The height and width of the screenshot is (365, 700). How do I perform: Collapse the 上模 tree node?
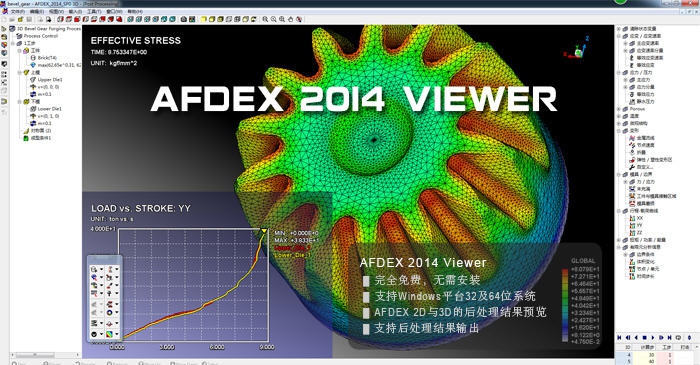coord(20,72)
